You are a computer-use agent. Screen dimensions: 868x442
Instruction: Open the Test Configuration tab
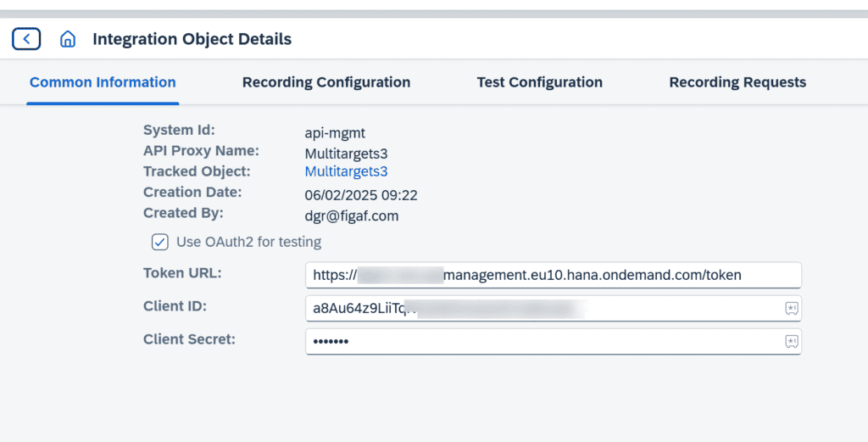pyautogui.click(x=540, y=82)
